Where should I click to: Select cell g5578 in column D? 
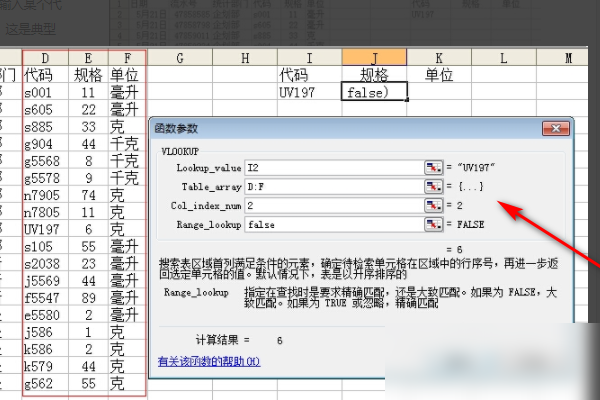coord(45,178)
